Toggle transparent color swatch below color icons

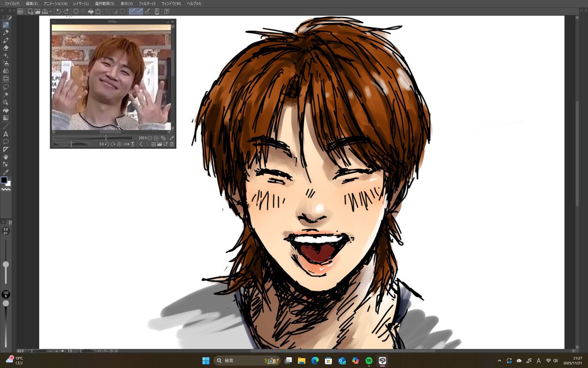click(x=6, y=188)
